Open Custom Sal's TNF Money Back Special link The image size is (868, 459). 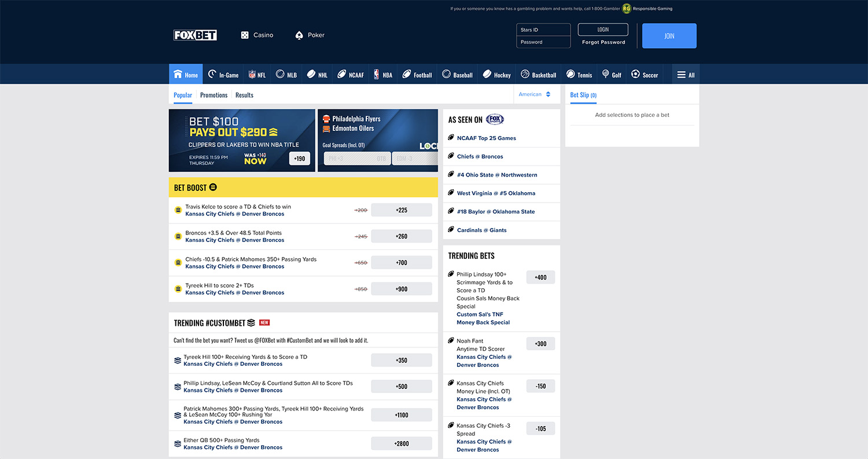(x=483, y=318)
